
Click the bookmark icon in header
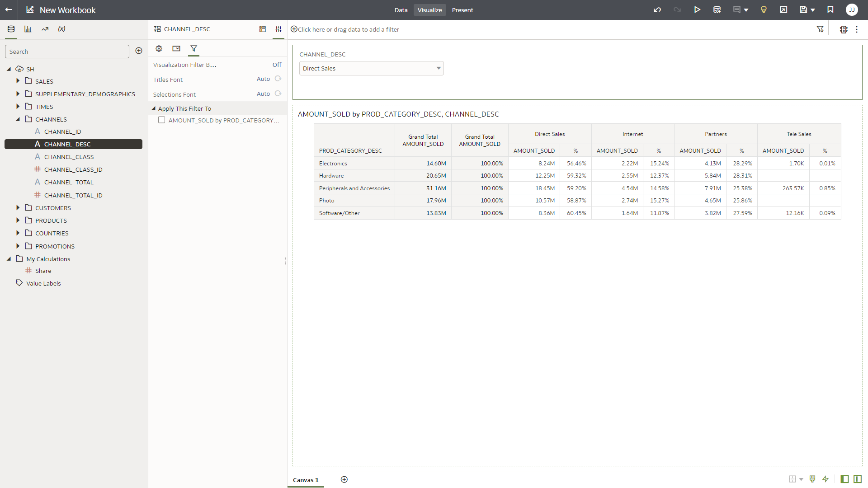click(x=830, y=10)
